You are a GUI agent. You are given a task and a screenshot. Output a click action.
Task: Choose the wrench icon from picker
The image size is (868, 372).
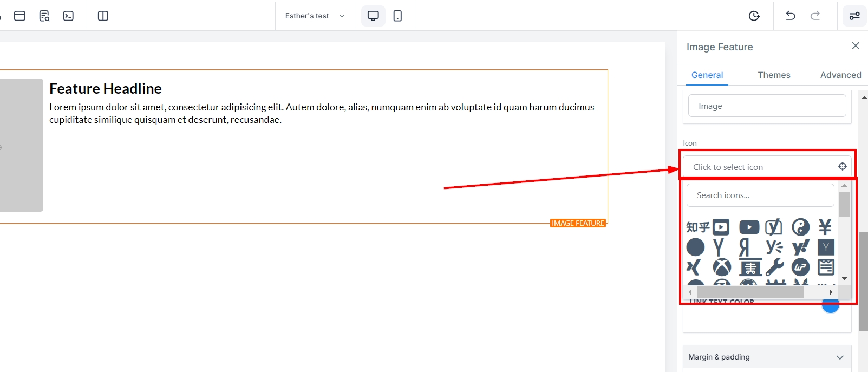(774, 267)
